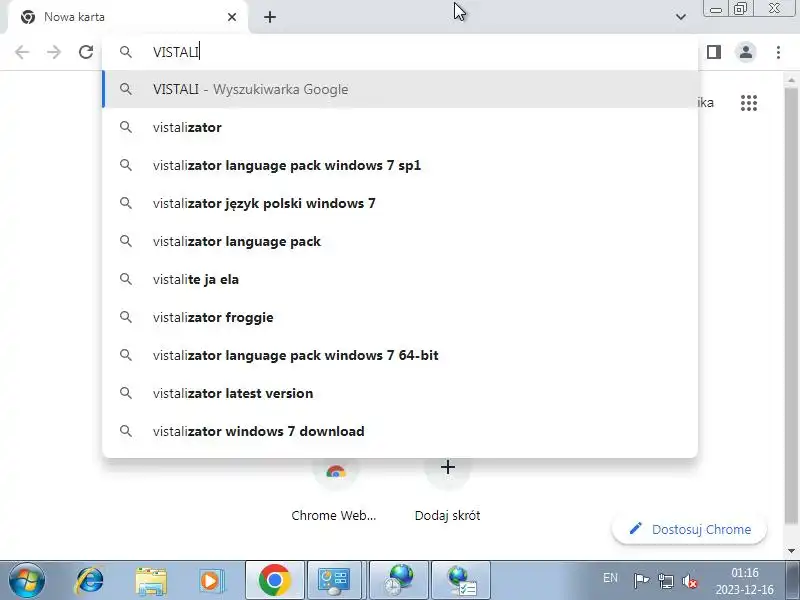
Task: Click the browser back arrow
Action: tap(22, 52)
